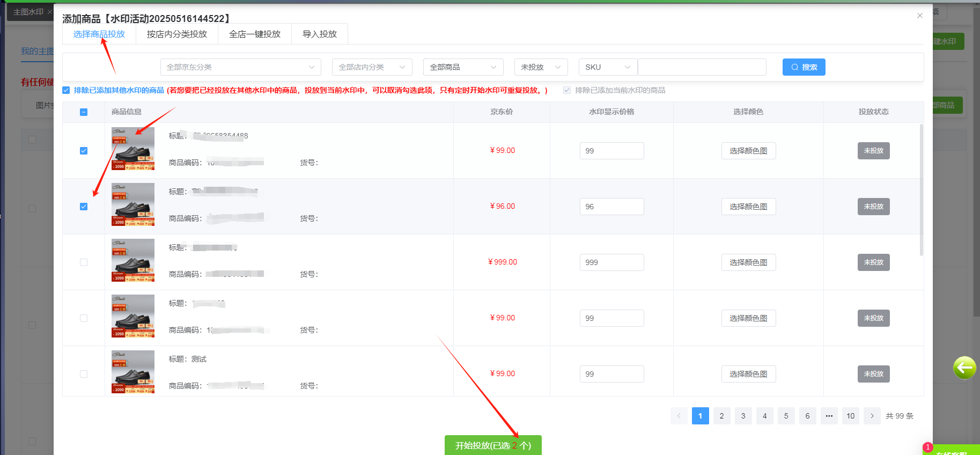Viewport: 980px width, 455px height.
Task: Click the green back arrow floating icon
Action: coord(964,368)
